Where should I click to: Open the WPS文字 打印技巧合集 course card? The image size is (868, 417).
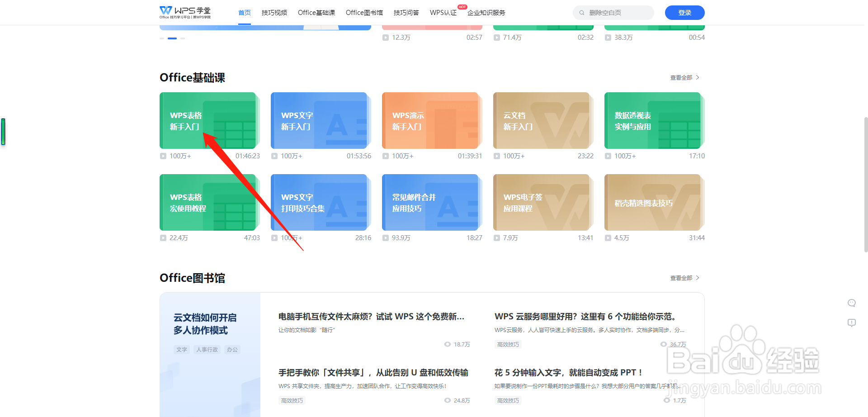[321, 203]
